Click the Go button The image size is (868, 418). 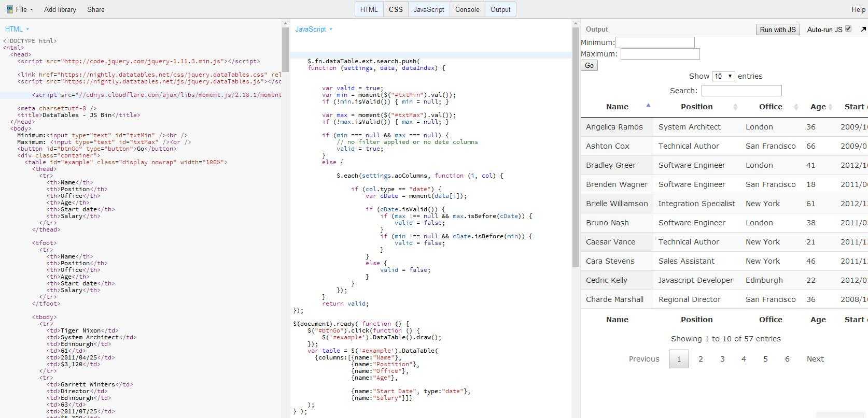pos(589,65)
